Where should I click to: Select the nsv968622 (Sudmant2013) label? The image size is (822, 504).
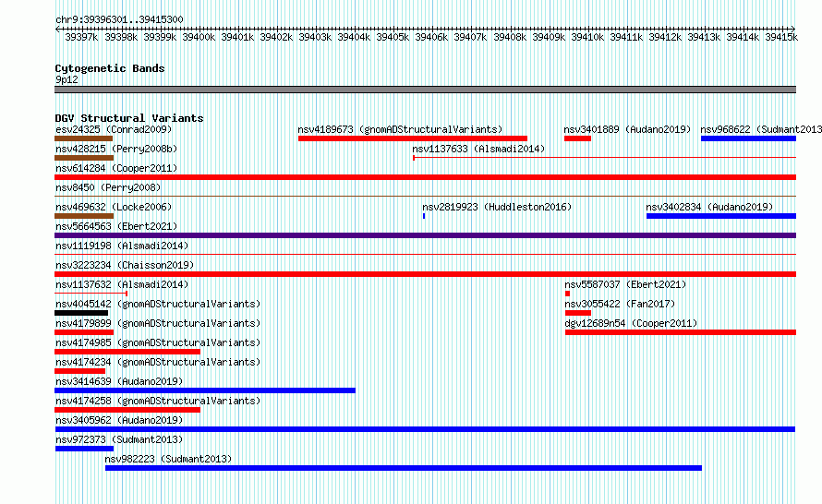tap(761, 129)
